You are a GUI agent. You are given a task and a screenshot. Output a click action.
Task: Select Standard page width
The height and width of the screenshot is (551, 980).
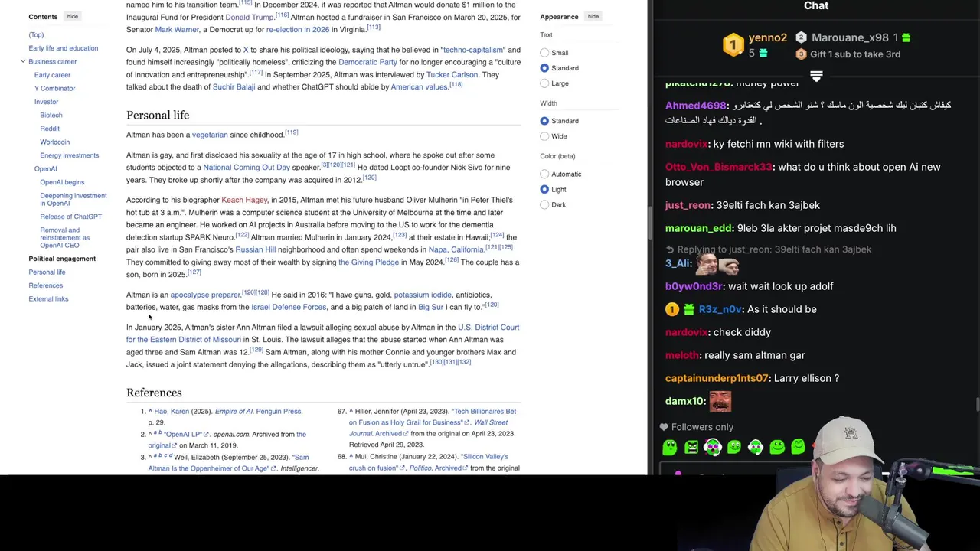coord(544,121)
